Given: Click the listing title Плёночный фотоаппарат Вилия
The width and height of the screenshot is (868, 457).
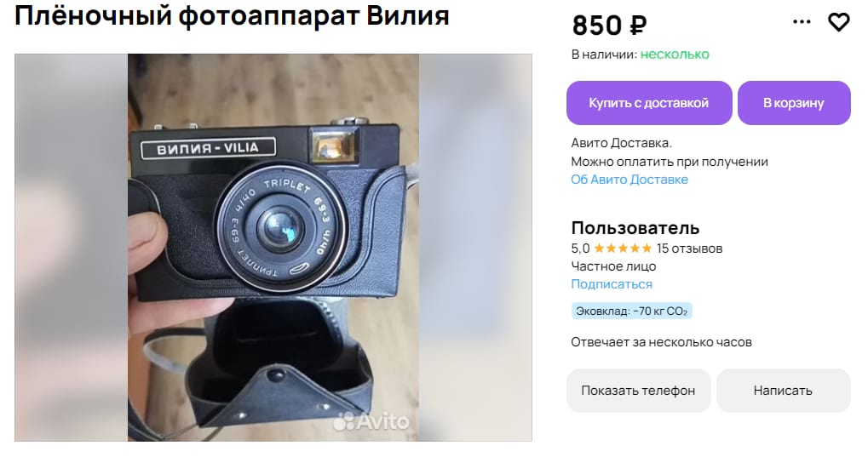Looking at the screenshot, I should 232,15.
